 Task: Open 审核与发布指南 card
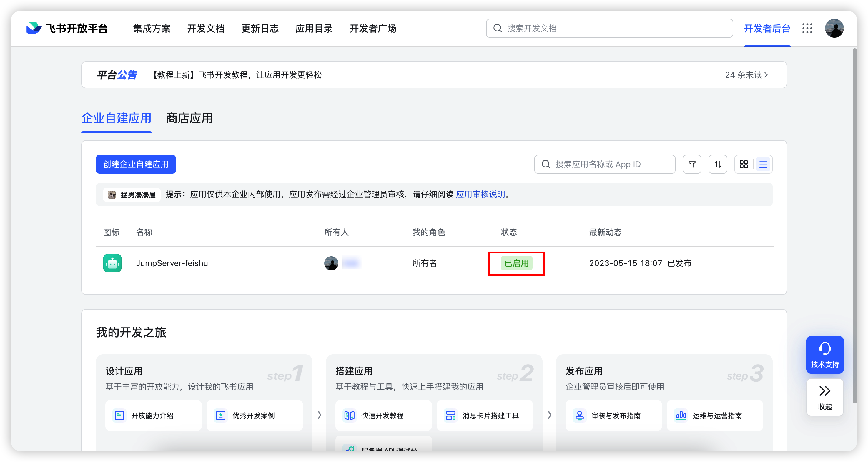pyautogui.click(x=613, y=415)
